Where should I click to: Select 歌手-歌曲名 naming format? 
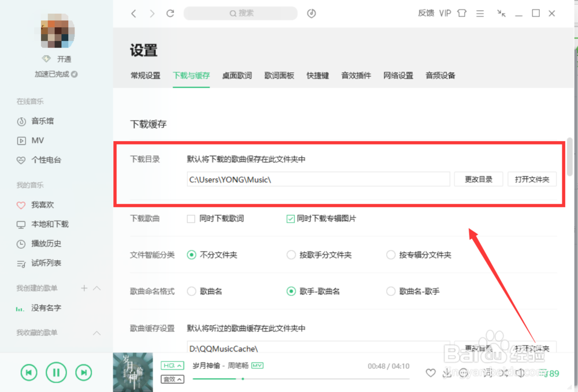point(291,291)
